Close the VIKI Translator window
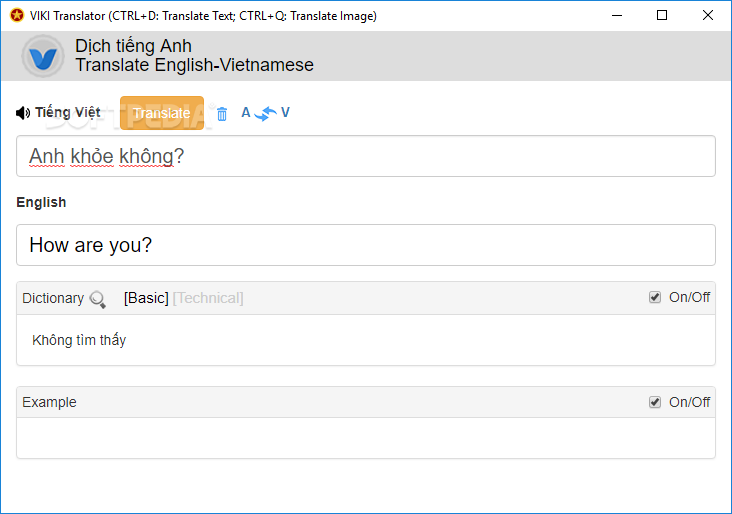 click(707, 15)
